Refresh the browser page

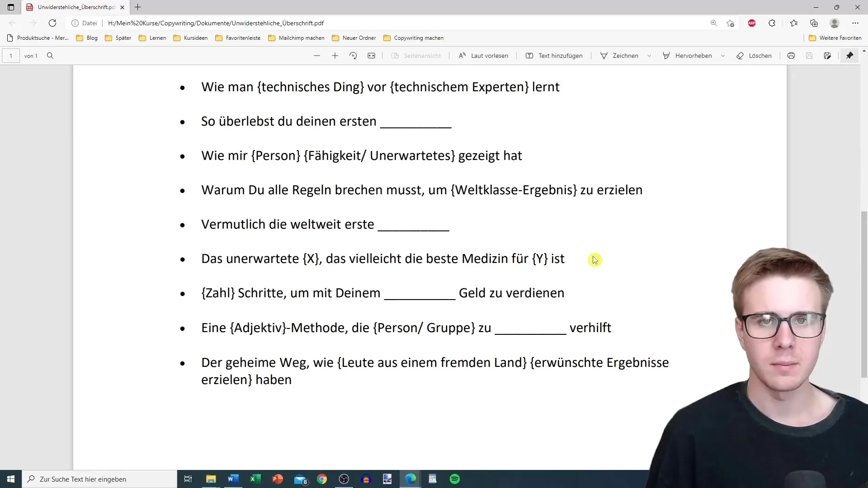click(x=52, y=23)
